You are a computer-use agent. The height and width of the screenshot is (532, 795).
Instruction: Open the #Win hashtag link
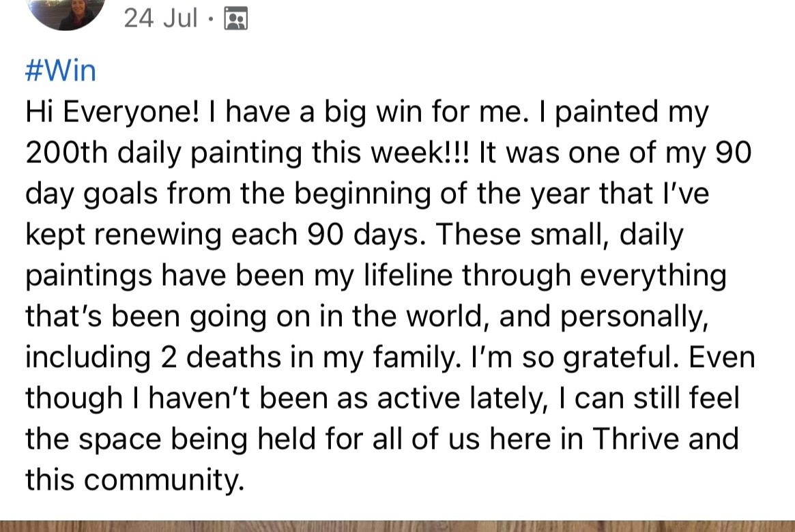tap(60, 71)
